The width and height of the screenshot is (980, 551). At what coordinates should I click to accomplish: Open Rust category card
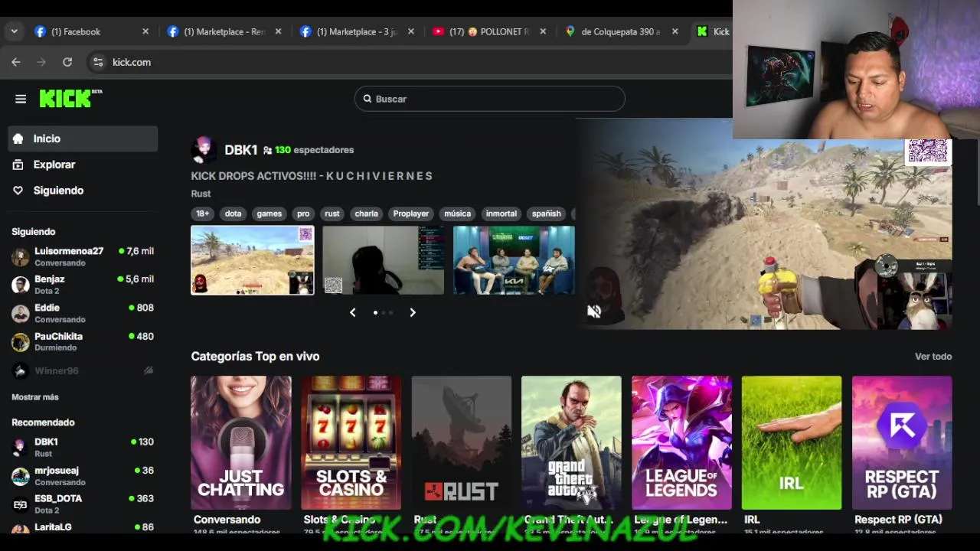(462, 442)
